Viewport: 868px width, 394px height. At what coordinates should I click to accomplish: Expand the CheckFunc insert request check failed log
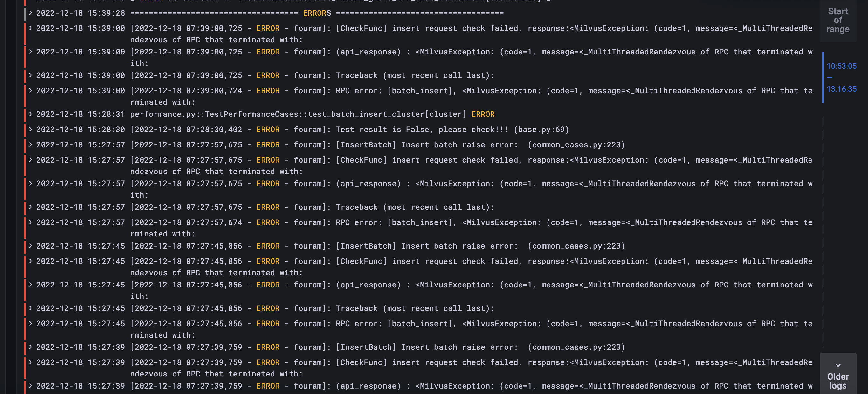tap(30, 28)
